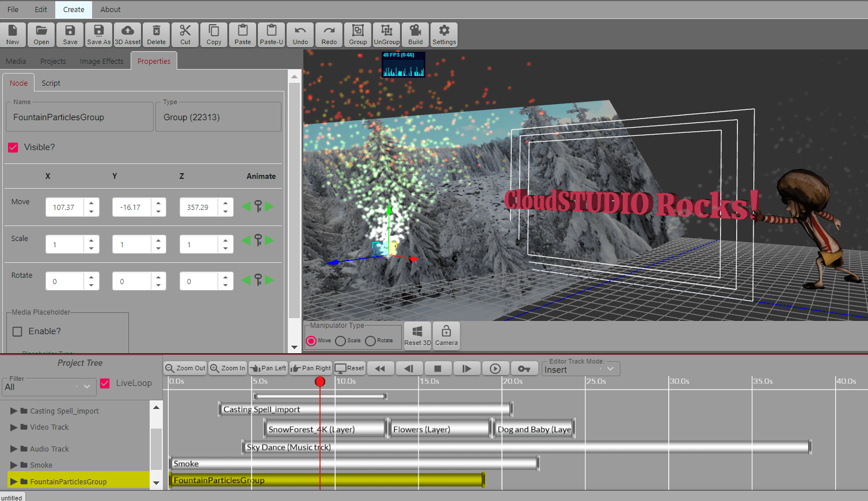
Task: Add Rotate keyframe with the key icon
Action: pyautogui.click(x=258, y=280)
